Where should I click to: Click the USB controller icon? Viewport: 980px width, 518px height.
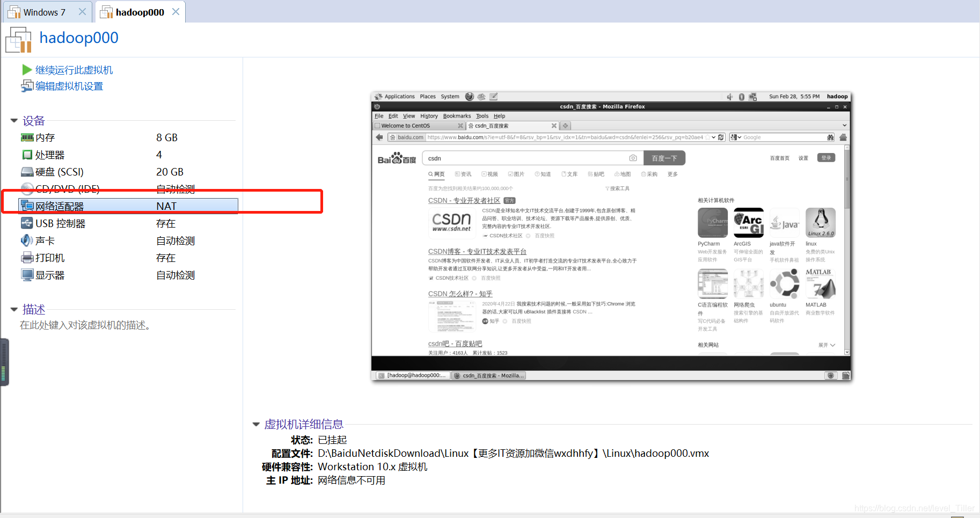(x=27, y=223)
